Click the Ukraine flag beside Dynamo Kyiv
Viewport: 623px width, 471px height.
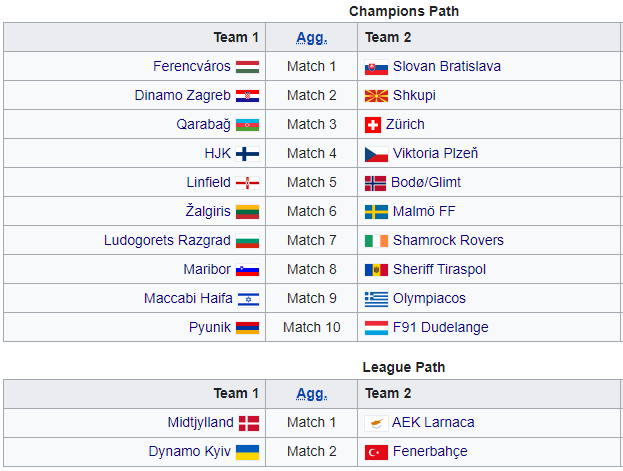[x=247, y=452]
